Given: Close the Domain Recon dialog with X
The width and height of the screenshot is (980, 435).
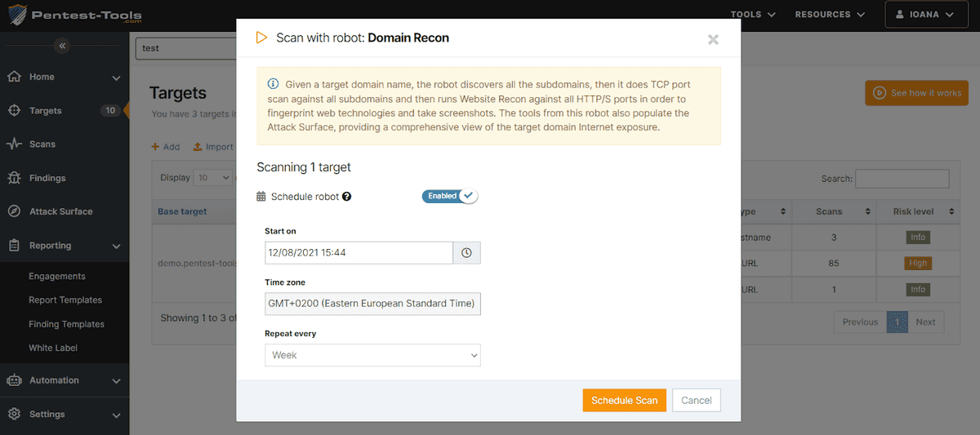Looking at the screenshot, I should (x=713, y=39).
